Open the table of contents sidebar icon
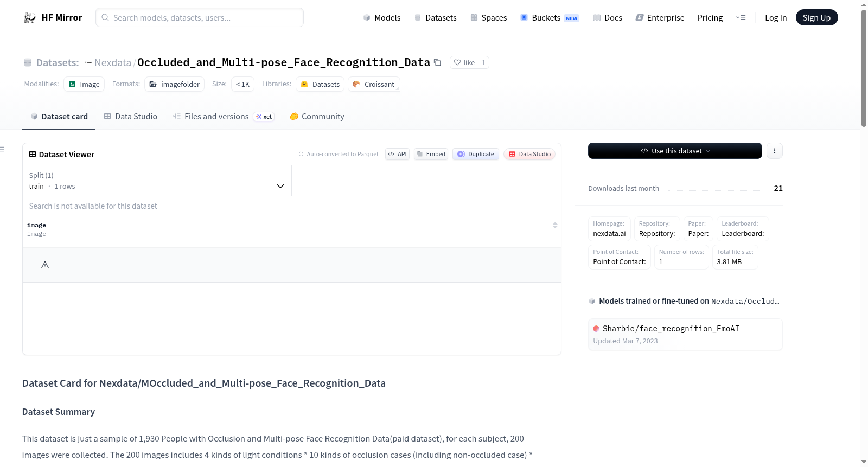868x467 pixels. [x=3, y=149]
